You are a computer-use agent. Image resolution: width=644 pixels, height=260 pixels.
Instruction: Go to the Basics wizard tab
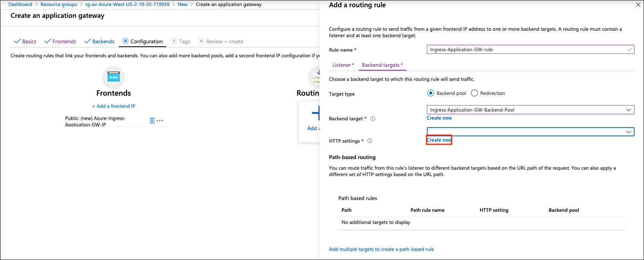pos(25,41)
